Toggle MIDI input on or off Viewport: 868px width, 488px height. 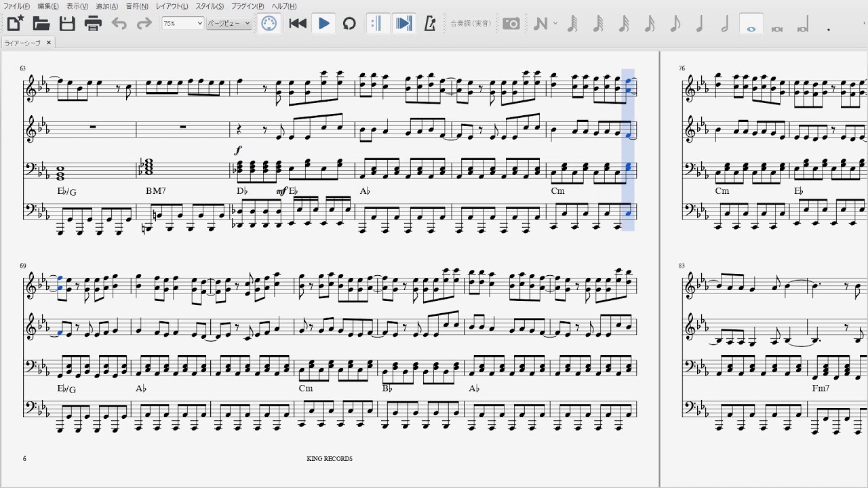(269, 24)
